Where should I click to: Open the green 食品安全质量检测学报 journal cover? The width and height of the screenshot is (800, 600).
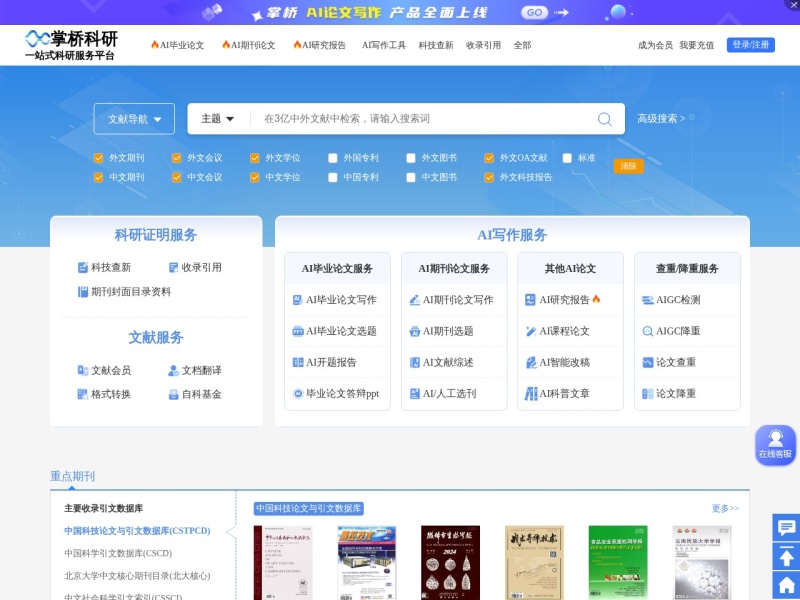point(618,563)
